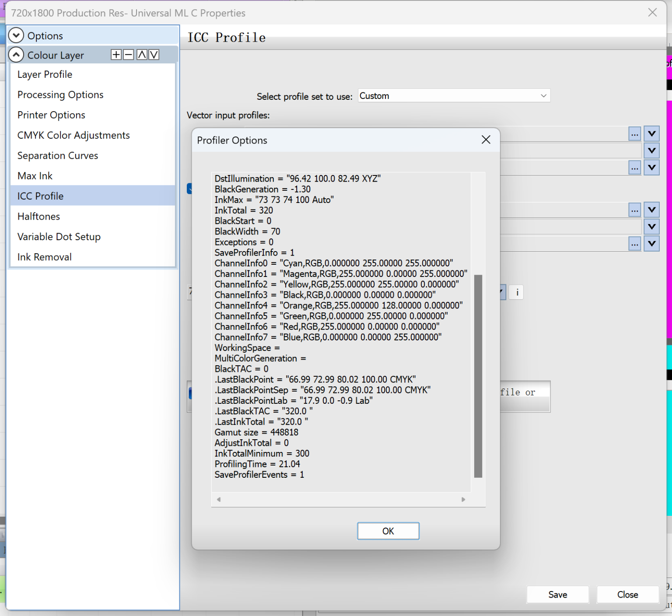Click right arrow of horizontal scrollbar
The image size is (672, 616).
click(x=463, y=500)
